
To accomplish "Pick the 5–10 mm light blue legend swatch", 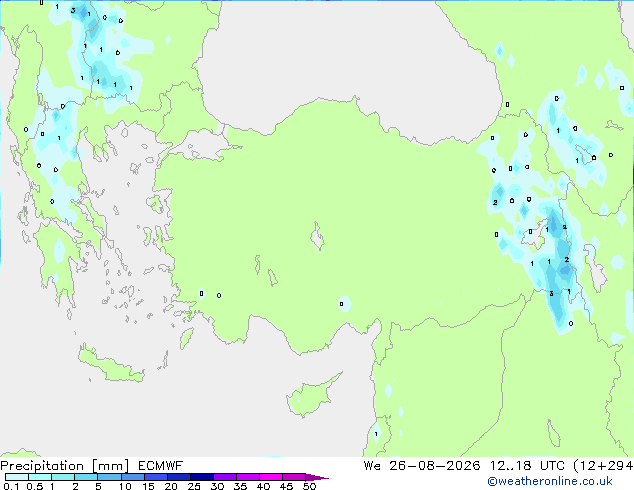I will click(109, 477).
